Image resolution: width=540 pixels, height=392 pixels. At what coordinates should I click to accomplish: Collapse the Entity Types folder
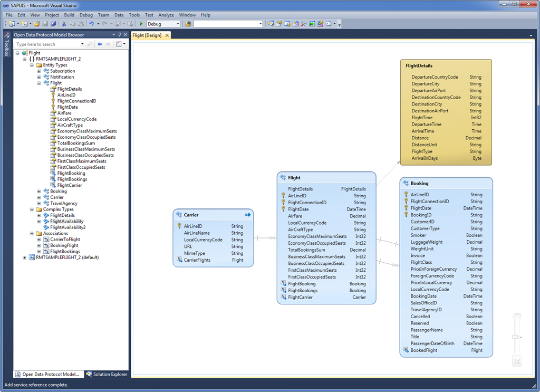click(x=32, y=65)
